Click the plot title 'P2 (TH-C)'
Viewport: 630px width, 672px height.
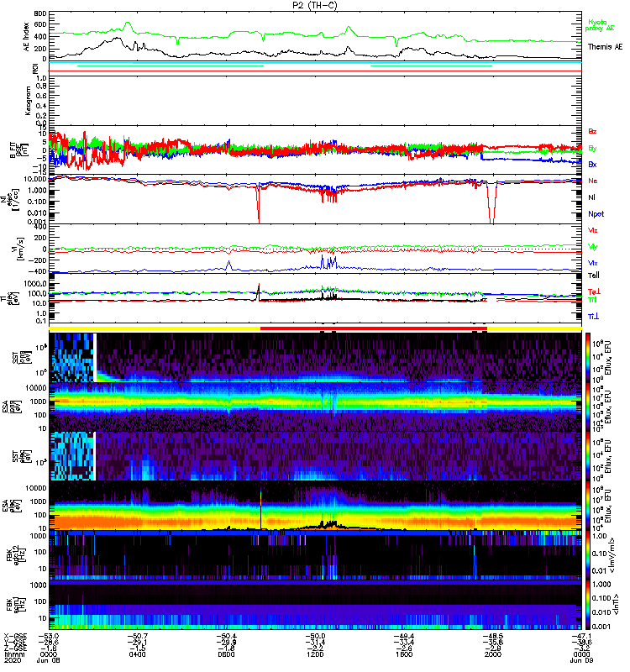tap(315, 5)
